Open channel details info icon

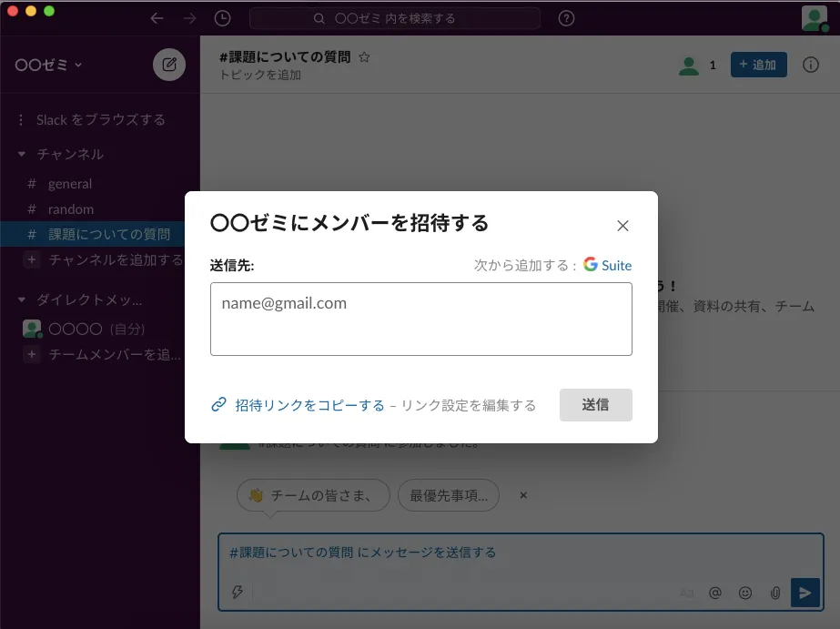811,65
